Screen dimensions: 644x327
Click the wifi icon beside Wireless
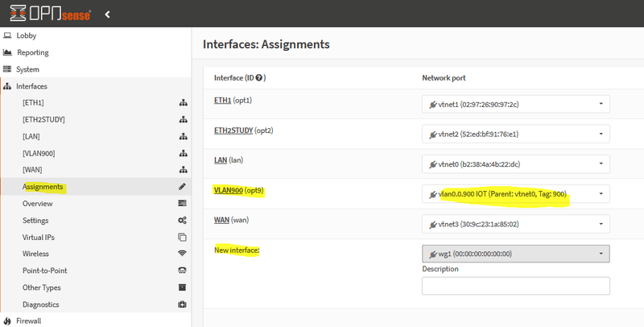pos(182,254)
